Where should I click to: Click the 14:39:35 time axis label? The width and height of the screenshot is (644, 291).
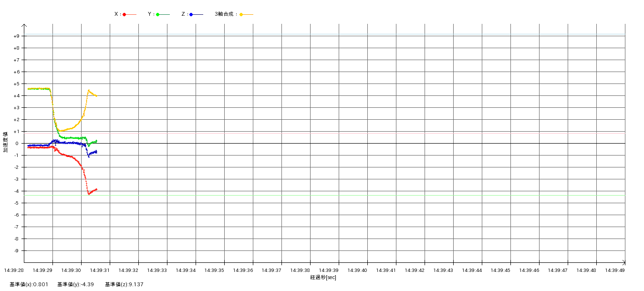pos(214,270)
